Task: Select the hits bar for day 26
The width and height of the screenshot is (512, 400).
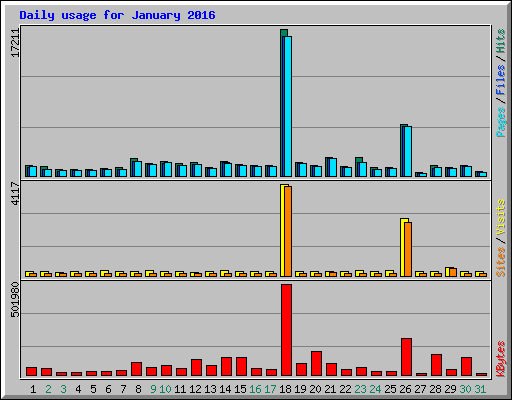Action: (404, 150)
